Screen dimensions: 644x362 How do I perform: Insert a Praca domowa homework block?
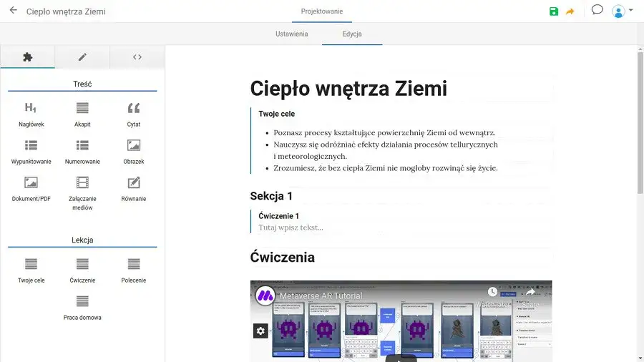click(82, 307)
